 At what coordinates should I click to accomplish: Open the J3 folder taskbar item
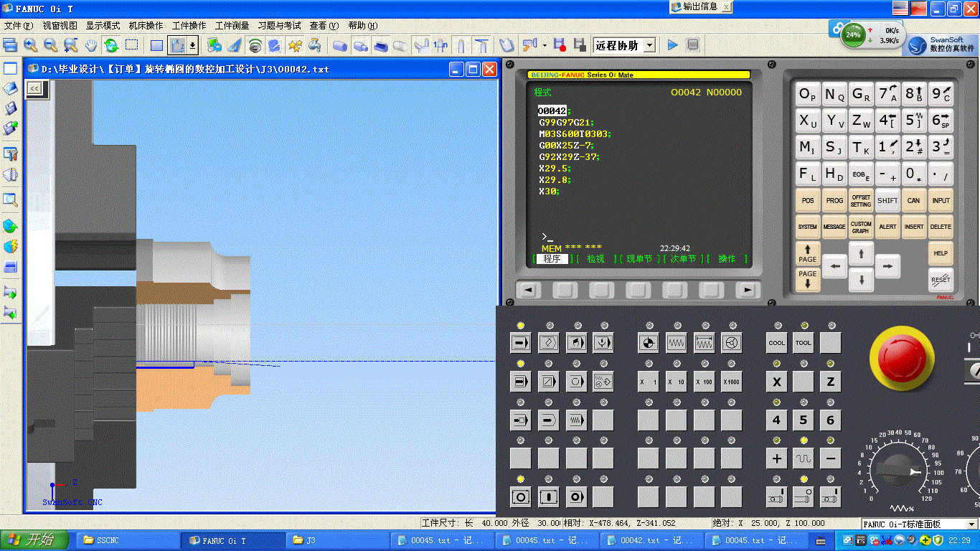(337, 540)
